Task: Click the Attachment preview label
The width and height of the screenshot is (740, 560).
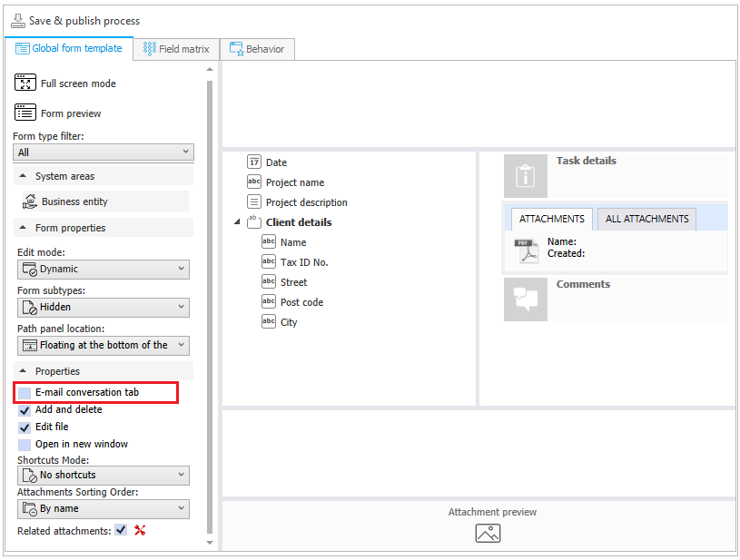Action: (x=492, y=513)
